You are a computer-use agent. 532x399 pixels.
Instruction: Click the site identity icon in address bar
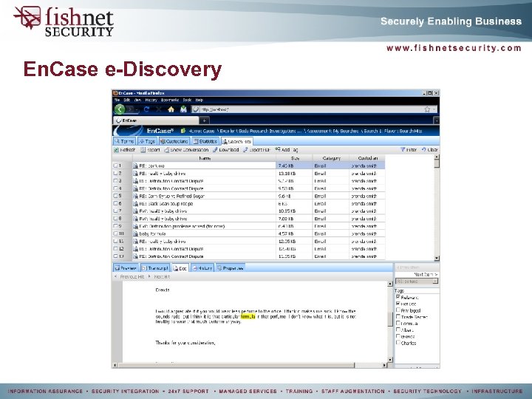[196, 109]
